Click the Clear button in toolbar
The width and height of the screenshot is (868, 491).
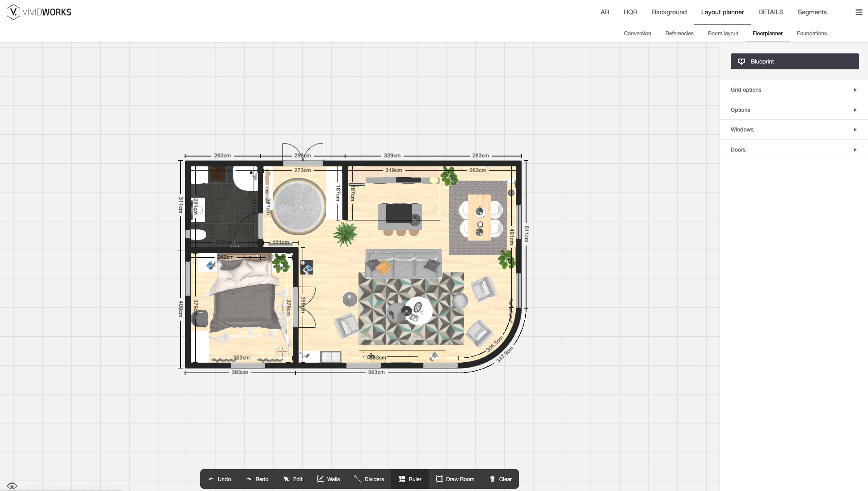coord(500,479)
